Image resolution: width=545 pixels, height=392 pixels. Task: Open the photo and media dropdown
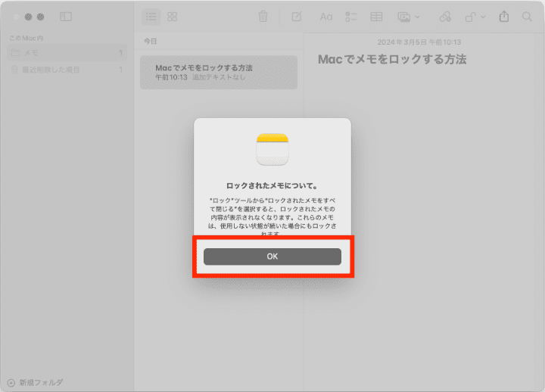click(409, 17)
